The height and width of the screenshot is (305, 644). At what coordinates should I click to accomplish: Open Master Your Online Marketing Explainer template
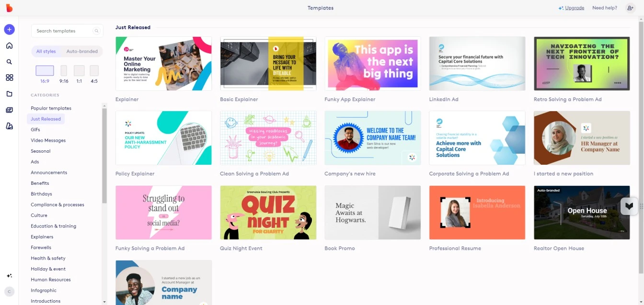click(x=163, y=64)
